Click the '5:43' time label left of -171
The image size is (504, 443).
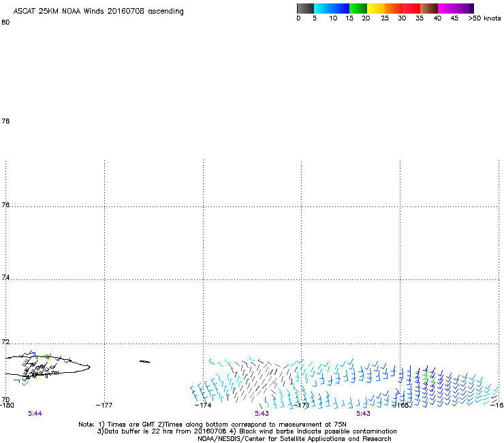[x=262, y=414]
